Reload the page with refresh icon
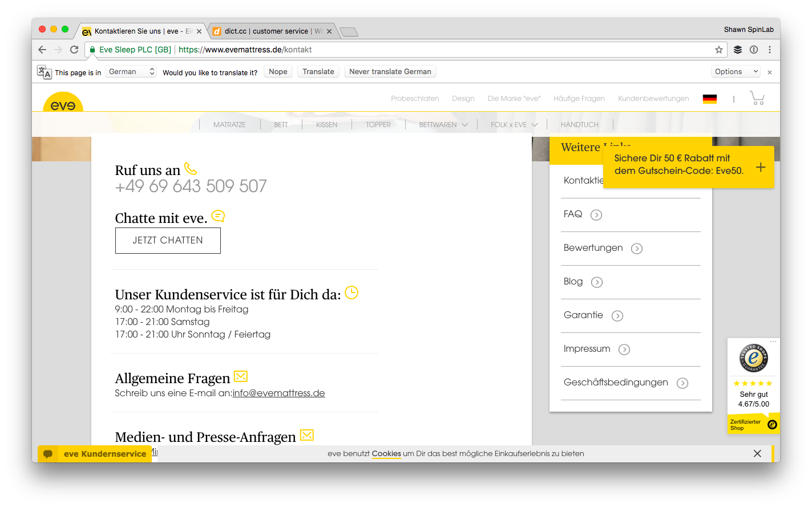The height and width of the screenshot is (508, 812). tap(74, 50)
